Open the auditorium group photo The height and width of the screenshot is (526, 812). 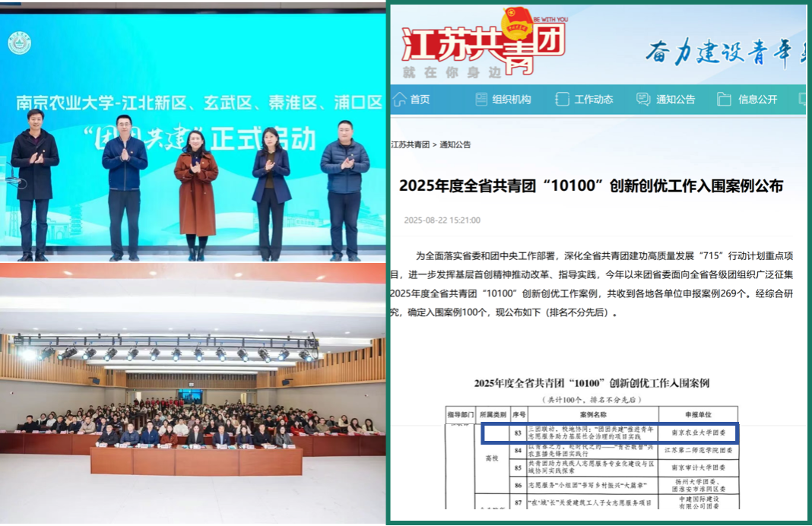click(x=193, y=391)
